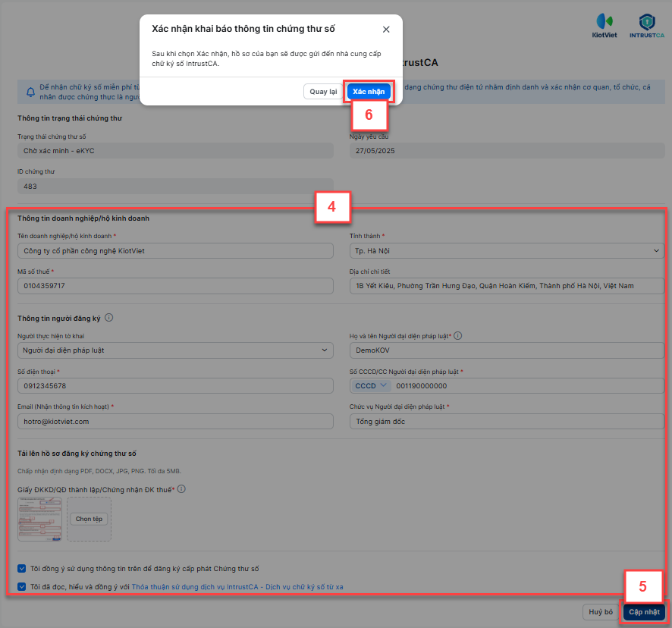Click the Mã số thuế input field
The height and width of the screenshot is (628, 672).
[x=175, y=286]
